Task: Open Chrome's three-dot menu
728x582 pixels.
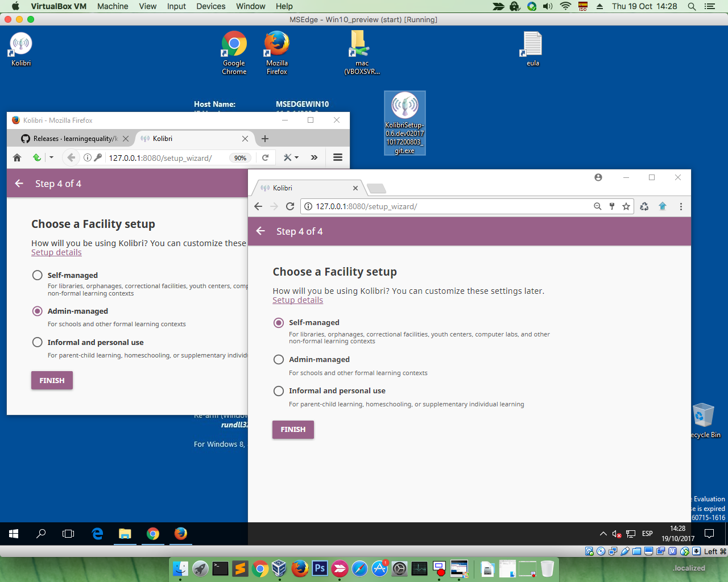Action: [681, 206]
